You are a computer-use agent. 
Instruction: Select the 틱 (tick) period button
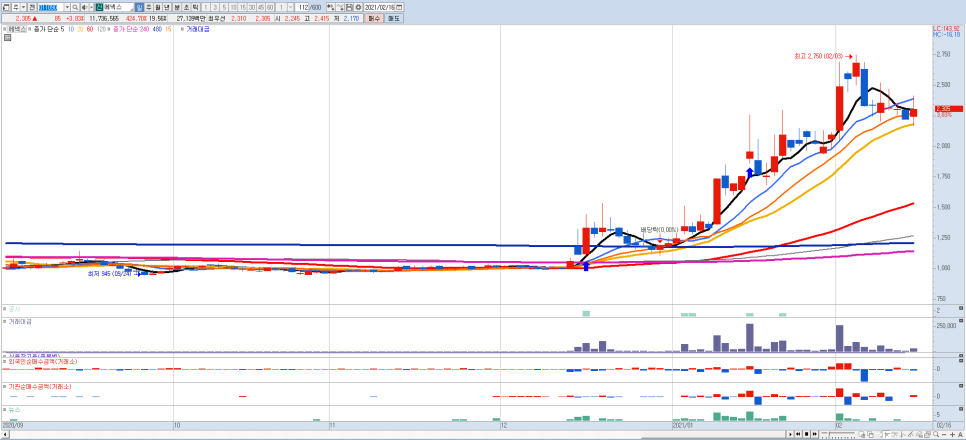pos(195,7)
